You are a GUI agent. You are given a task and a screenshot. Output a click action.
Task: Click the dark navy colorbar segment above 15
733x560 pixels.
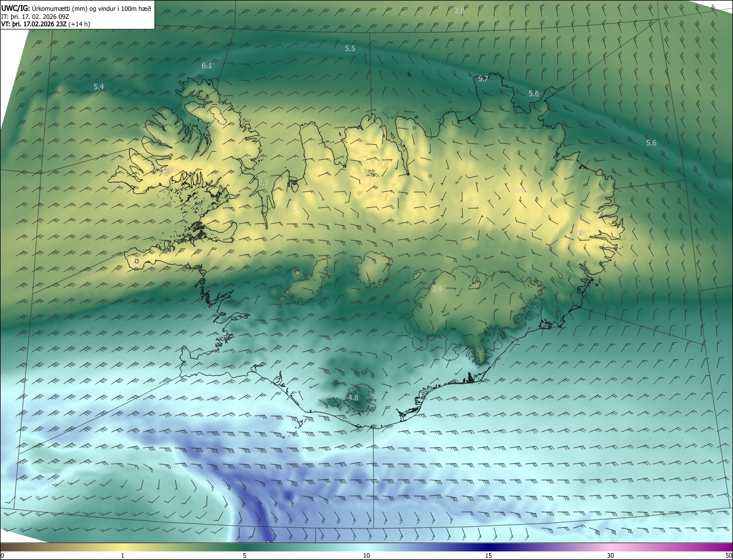point(488,547)
